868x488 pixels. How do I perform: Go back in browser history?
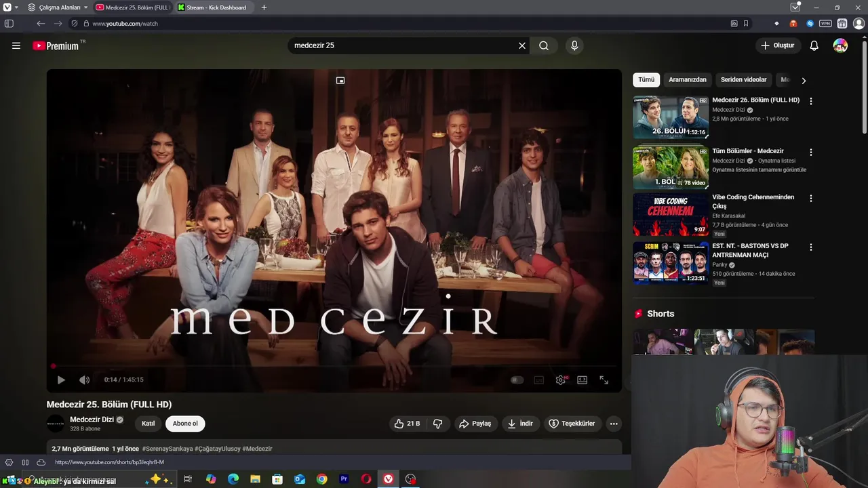pos(41,24)
